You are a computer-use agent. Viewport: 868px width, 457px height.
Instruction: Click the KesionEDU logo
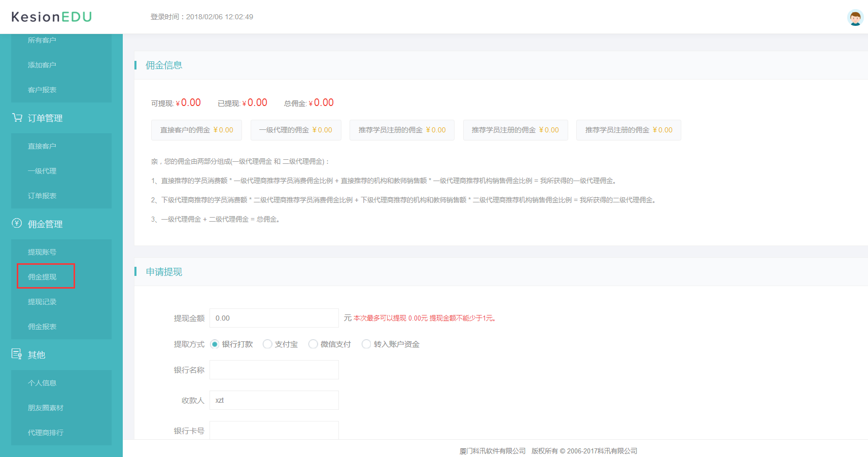point(51,17)
